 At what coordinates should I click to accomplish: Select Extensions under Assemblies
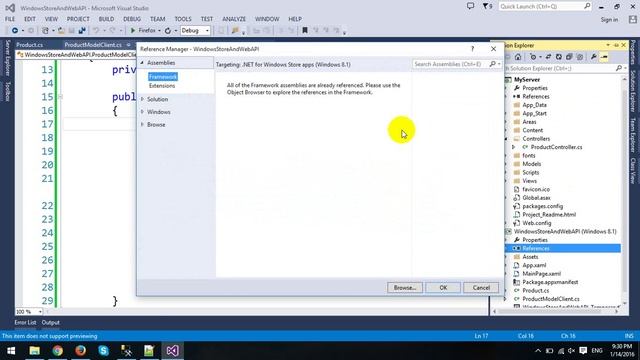[x=162, y=86]
